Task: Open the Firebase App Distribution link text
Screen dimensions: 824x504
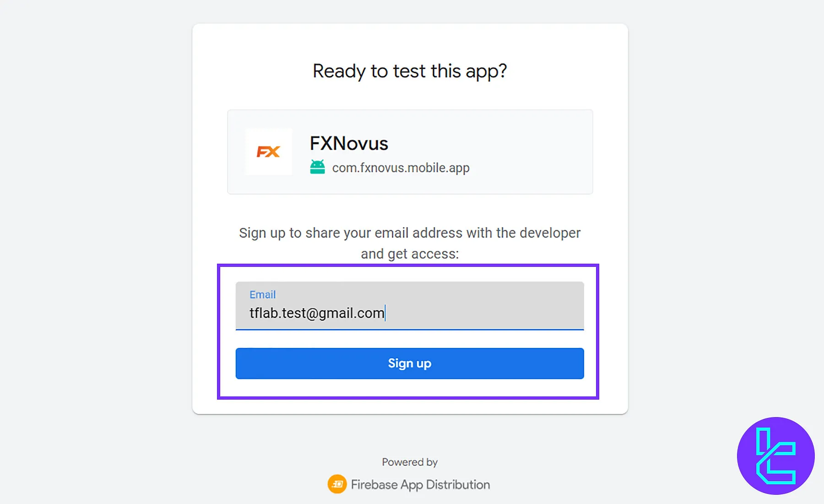Action: tap(420, 484)
